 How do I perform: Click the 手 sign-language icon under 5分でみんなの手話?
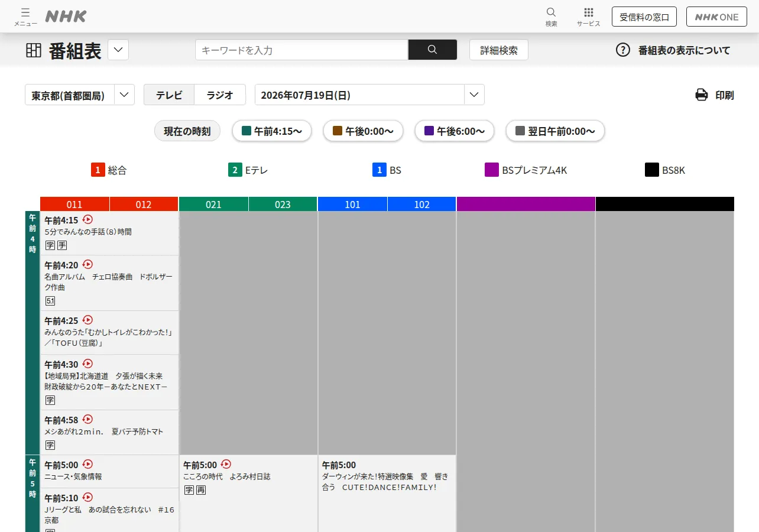pyautogui.click(x=62, y=245)
